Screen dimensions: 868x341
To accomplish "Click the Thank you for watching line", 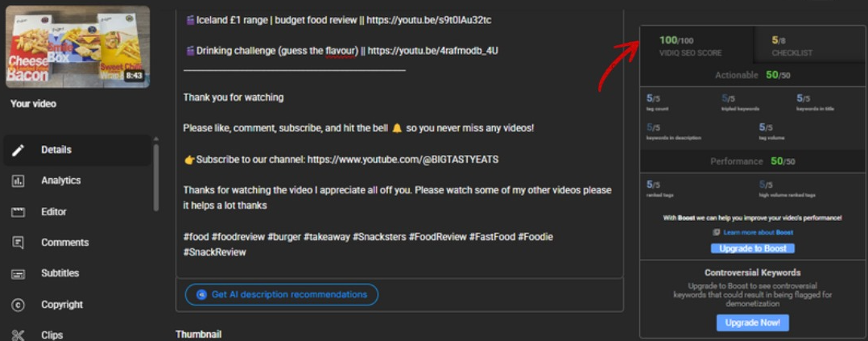I will (x=234, y=98).
